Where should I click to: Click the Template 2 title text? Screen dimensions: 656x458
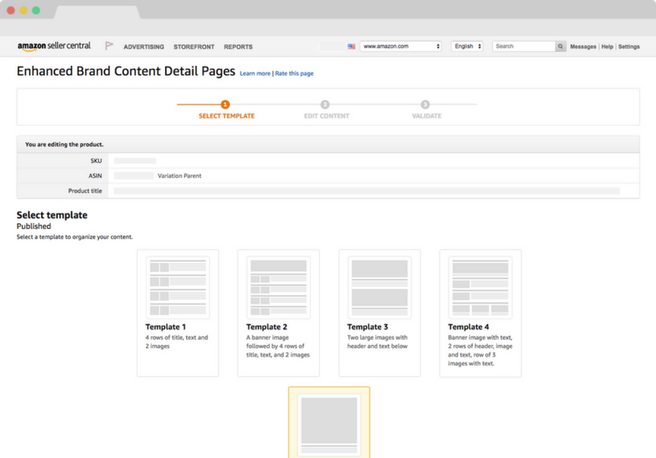[266, 327]
